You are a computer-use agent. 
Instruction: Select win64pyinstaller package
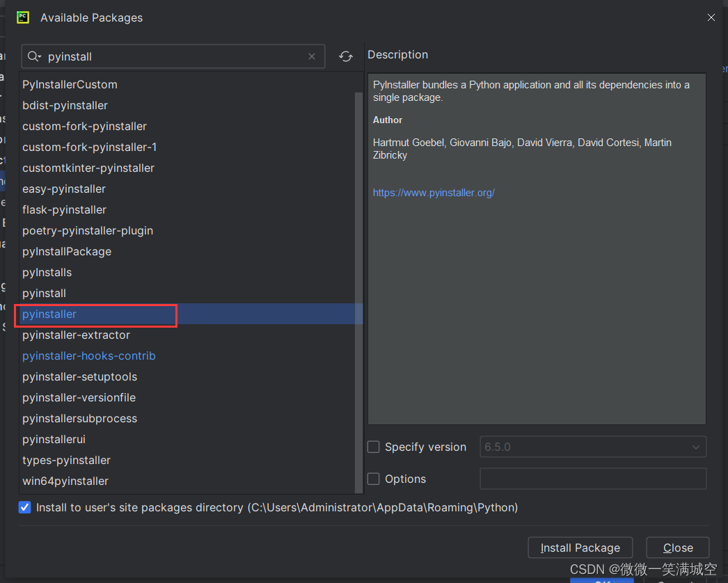pyautogui.click(x=191, y=481)
